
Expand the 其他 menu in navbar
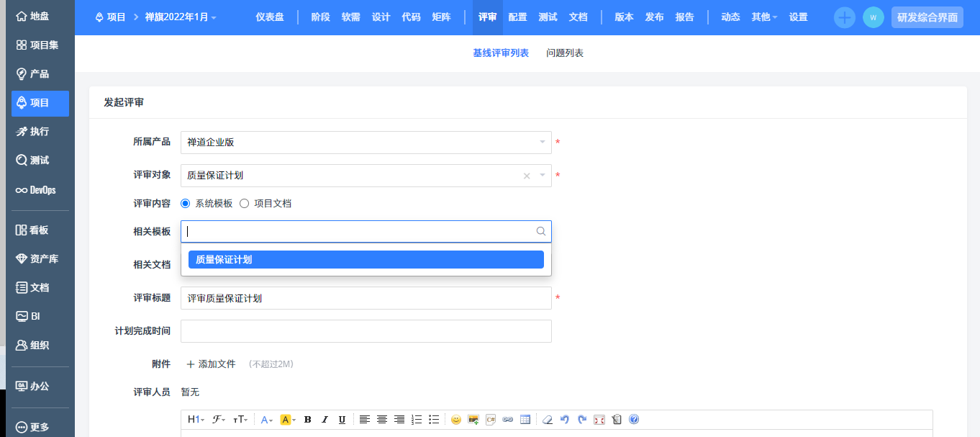coord(764,17)
